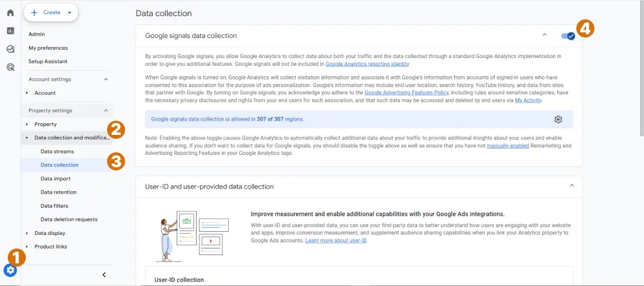This screenshot has width=644, height=286.
Task: Open the My Activity link
Action: click(x=528, y=100)
